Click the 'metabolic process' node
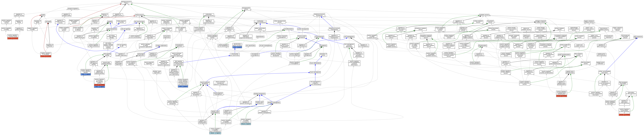This screenshot has width=644, height=135. [x=484, y=15]
